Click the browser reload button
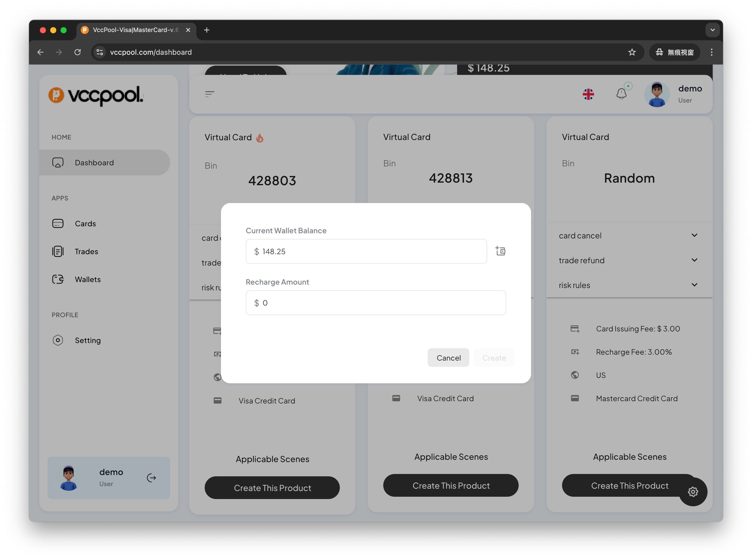 (x=78, y=52)
